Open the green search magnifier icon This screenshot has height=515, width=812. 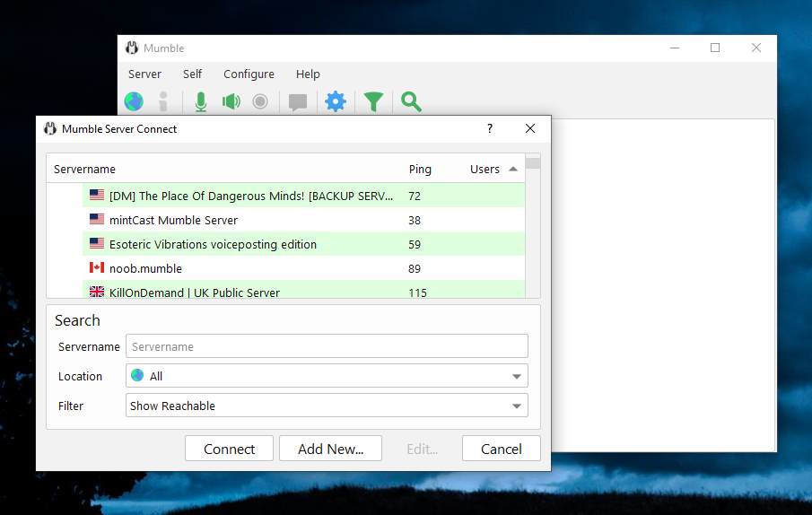(x=411, y=101)
